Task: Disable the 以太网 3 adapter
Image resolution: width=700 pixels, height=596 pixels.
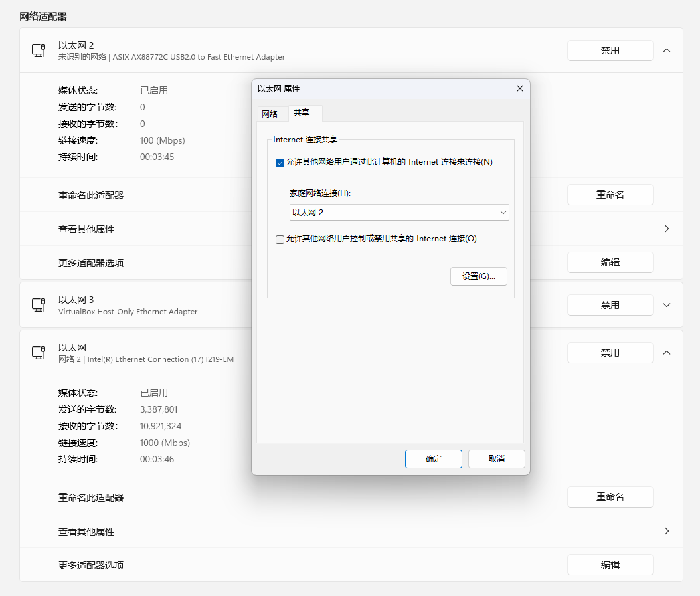Action: click(610, 304)
